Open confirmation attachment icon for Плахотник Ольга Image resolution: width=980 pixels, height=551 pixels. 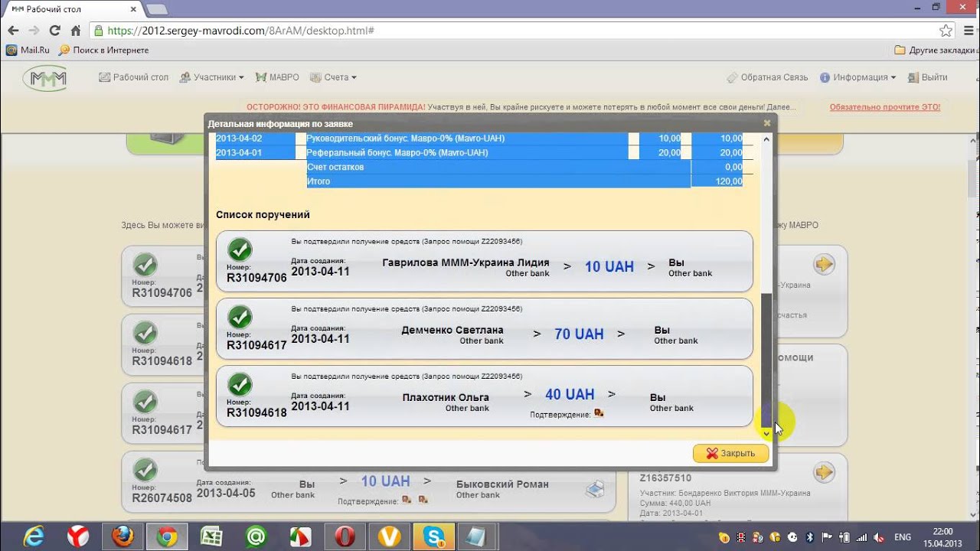599,413
